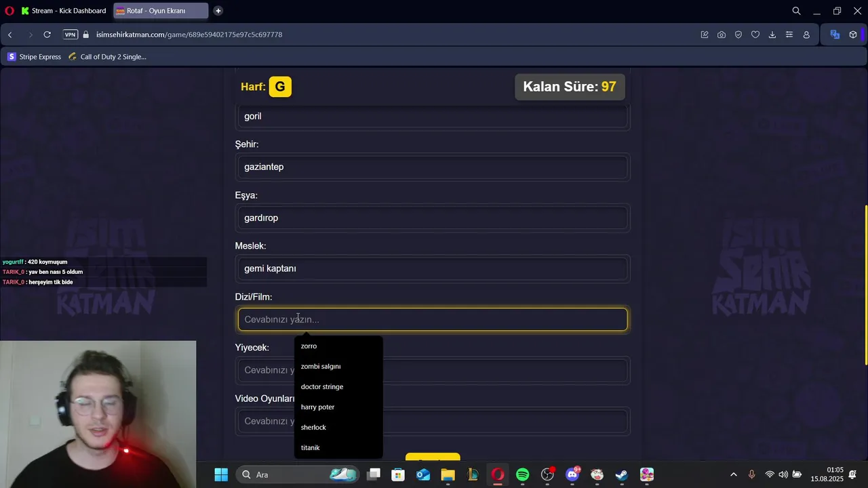Switch to Rotaf - Oyun Ekranı tab
The height and width of the screenshot is (488, 868).
(161, 11)
